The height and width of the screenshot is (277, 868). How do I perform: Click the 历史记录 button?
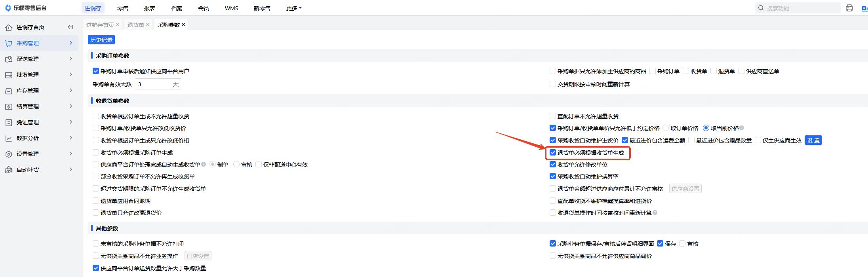pyautogui.click(x=101, y=40)
